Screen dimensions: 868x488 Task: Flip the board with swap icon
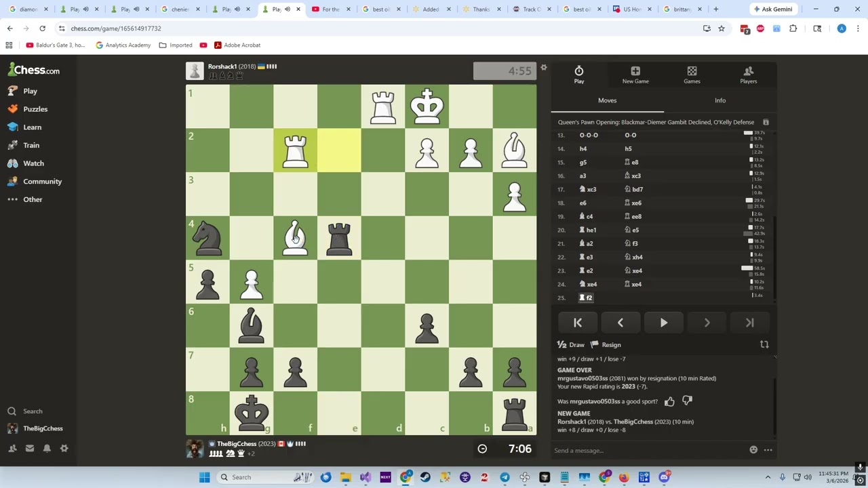point(764,344)
